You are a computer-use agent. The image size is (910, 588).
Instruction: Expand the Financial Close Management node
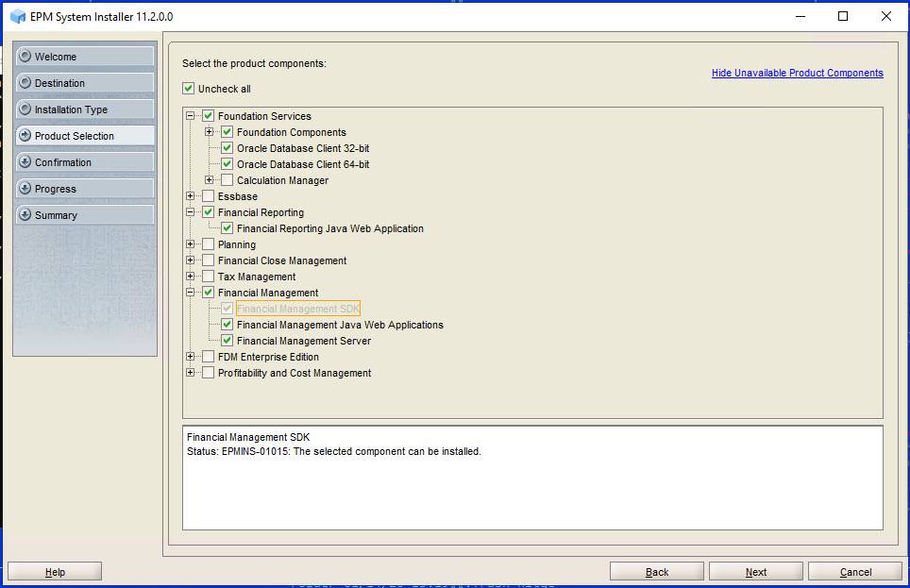191,260
